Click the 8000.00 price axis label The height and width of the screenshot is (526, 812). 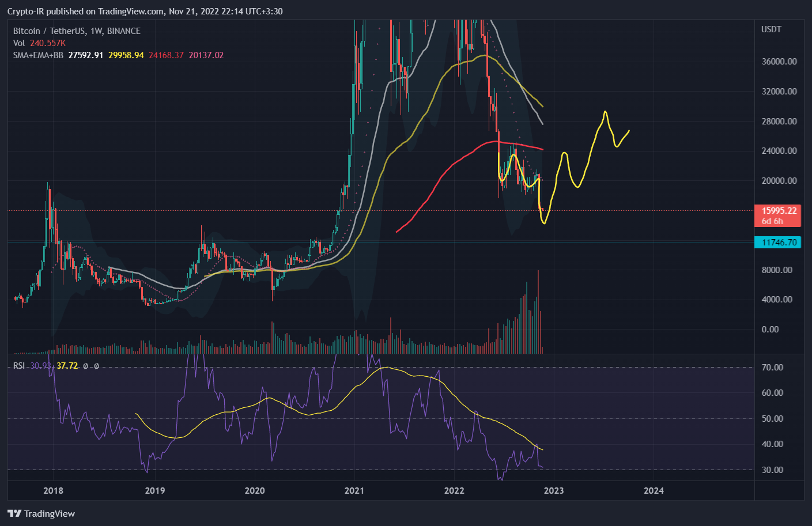click(x=777, y=270)
